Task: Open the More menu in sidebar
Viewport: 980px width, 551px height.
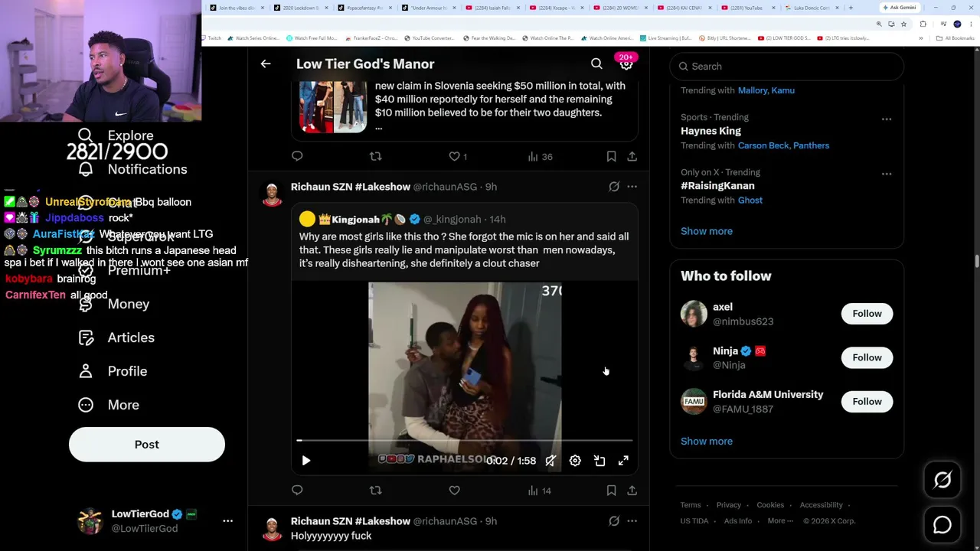Action: (109, 405)
